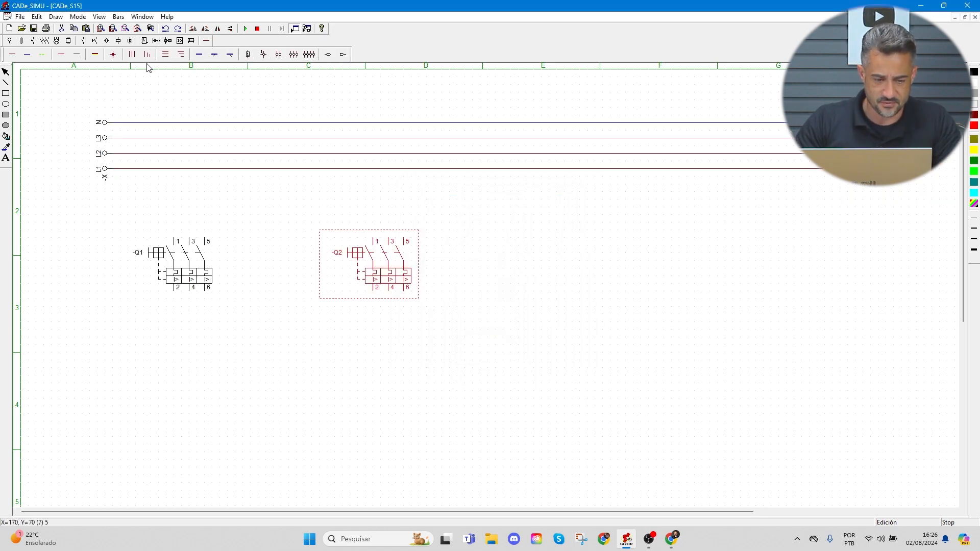Open the Mode menu
This screenshot has height=551, width=980.
[78, 17]
